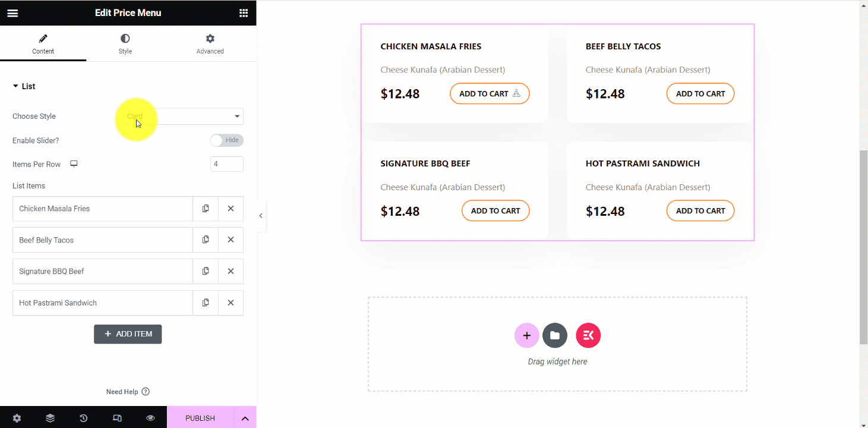The height and width of the screenshot is (428, 868).
Task: Duplicate the Hot Pastrami Sandwich item
Action: 206,303
